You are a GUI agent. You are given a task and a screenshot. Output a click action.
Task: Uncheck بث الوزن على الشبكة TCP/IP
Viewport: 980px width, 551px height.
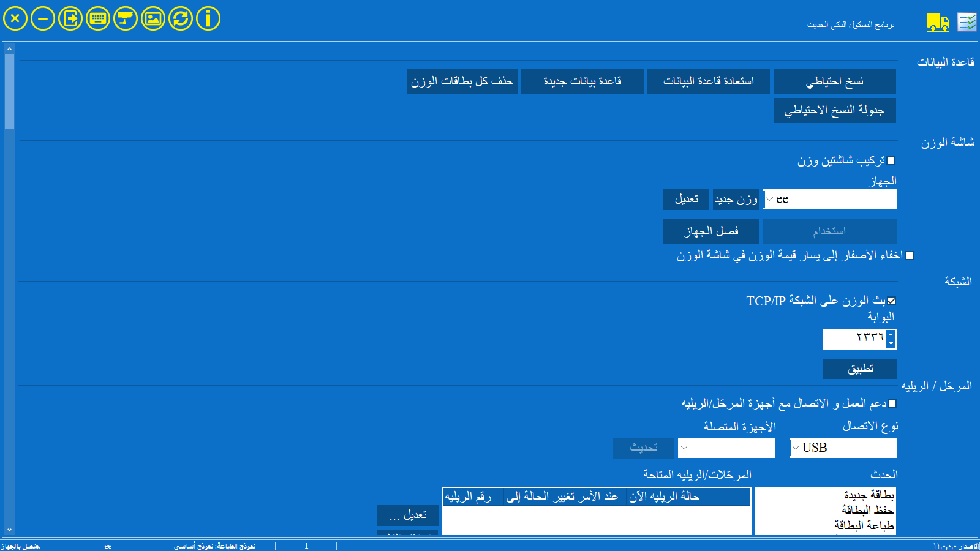(x=892, y=301)
